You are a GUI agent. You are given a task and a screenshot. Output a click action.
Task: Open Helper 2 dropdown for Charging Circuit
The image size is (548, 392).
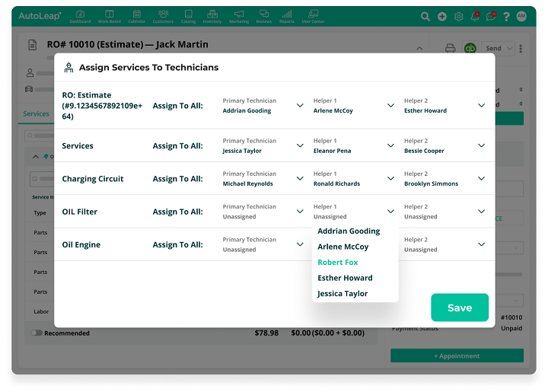tap(481, 179)
